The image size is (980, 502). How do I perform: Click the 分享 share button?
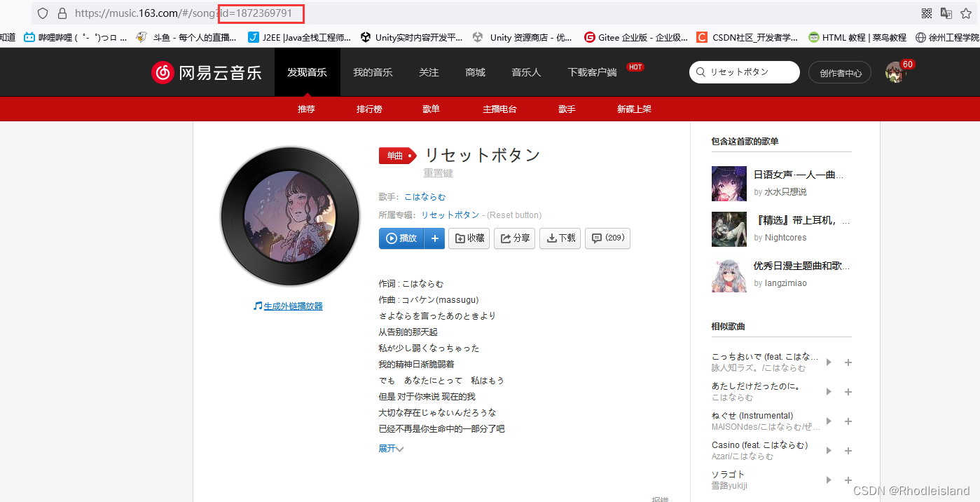[x=514, y=238]
